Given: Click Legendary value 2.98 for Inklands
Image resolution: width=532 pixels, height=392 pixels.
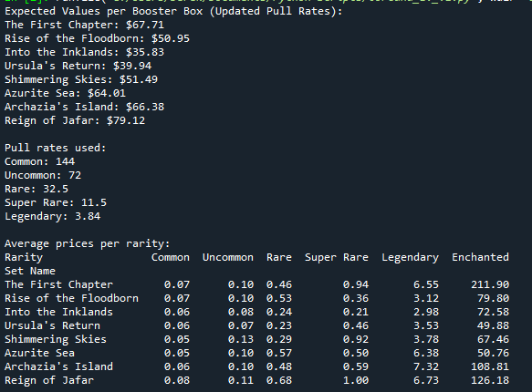Looking at the screenshot, I should click(426, 312).
